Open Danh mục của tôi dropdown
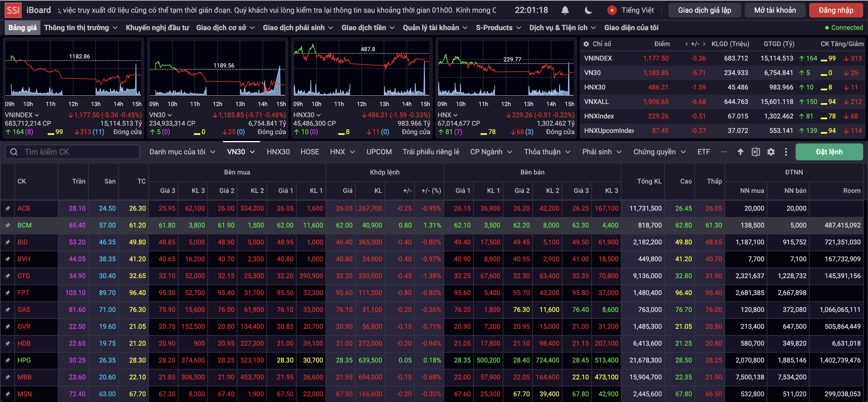868x402 pixels. [x=182, y=152]
